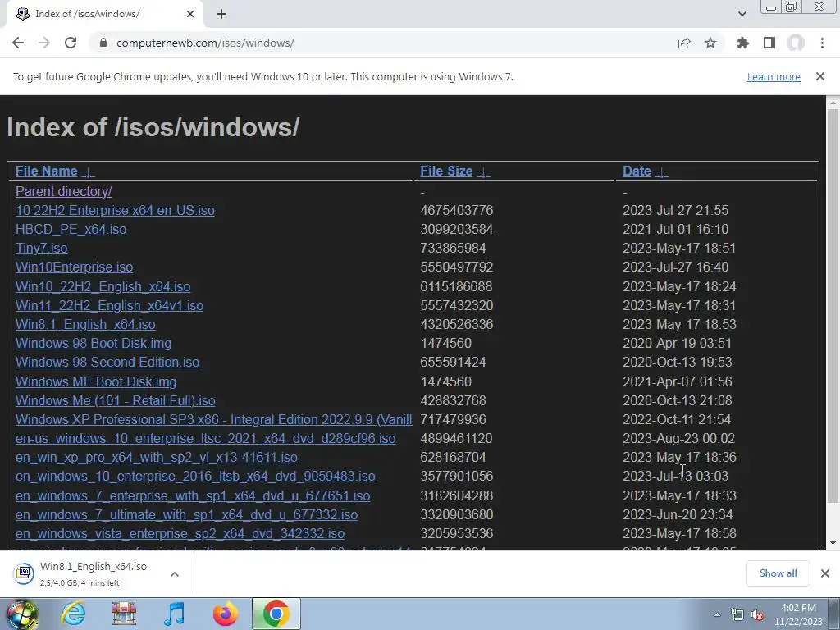Open Chrome three-dot menu
This screenshot has height=630, width=840.
pyautogui.click(x=822, y=43)
